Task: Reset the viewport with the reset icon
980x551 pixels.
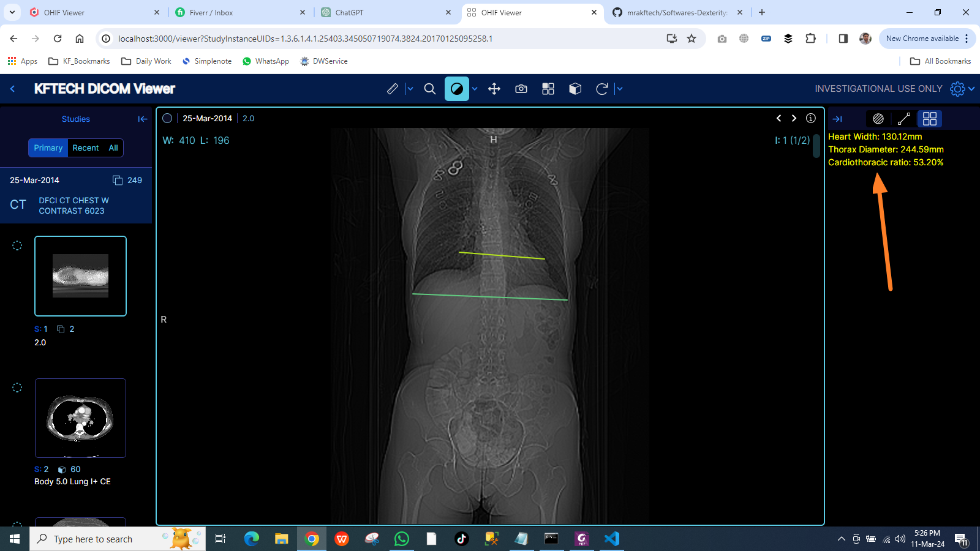Action: [x=603, y=89]
